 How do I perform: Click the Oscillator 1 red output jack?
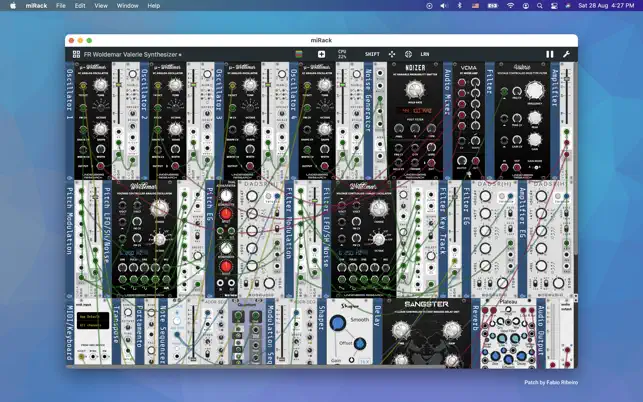pos(100,166)
